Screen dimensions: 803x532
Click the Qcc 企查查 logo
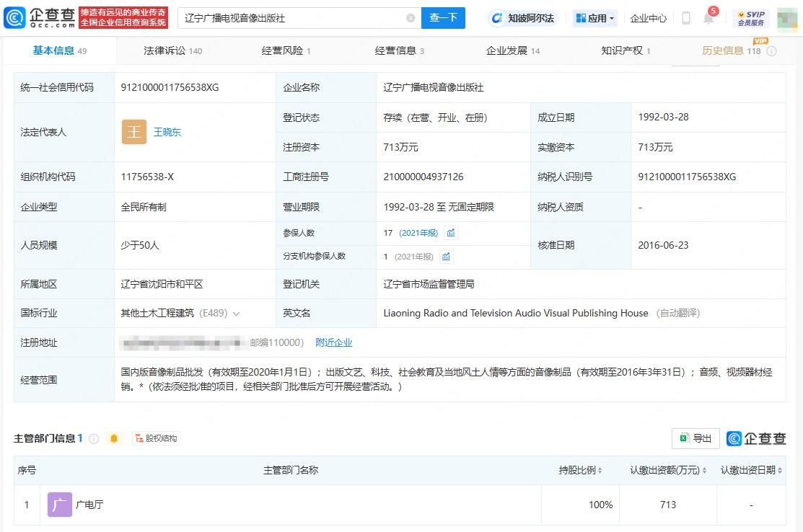[x=40, y=18]
